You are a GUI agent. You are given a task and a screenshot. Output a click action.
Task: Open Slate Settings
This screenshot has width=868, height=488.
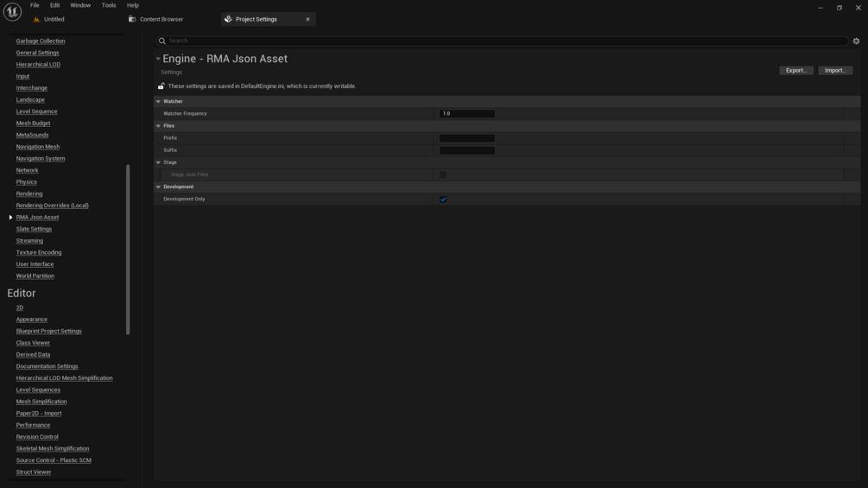pyautogui.click(x=34, y=229)
